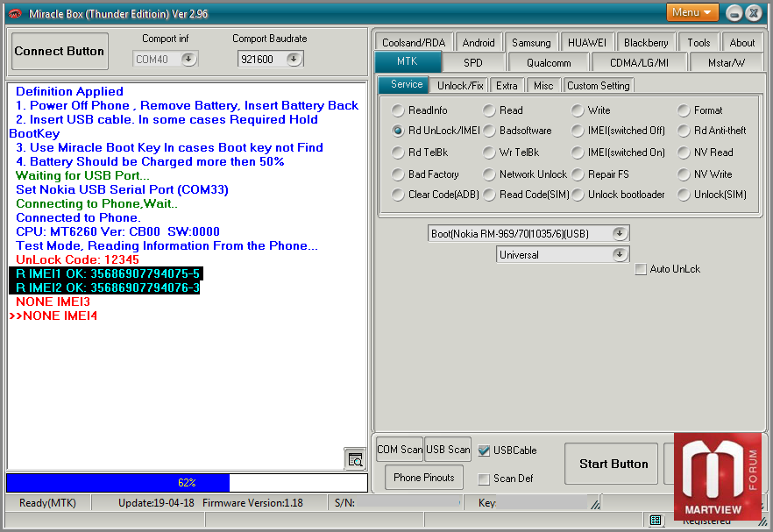Select the ReadInfo radio button
The height and width of the screenshot is (532, 773).
click(398, 110)
